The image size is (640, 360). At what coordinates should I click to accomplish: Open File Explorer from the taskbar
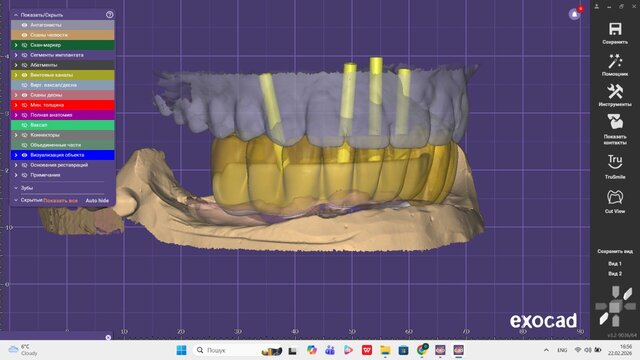[x=385, y=350]
